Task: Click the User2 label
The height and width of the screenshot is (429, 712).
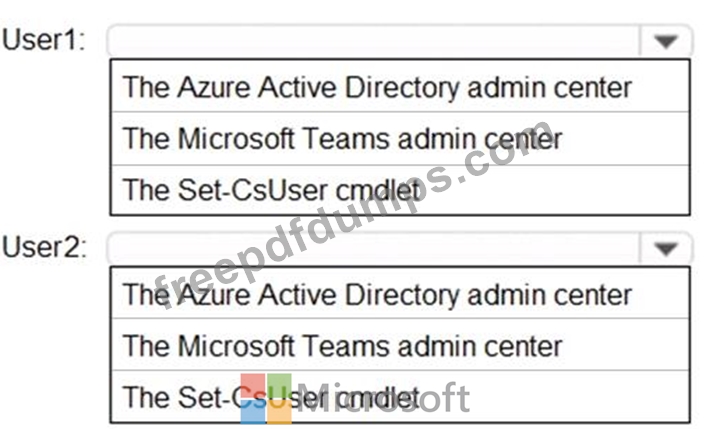Action: [x=45, y=248]
